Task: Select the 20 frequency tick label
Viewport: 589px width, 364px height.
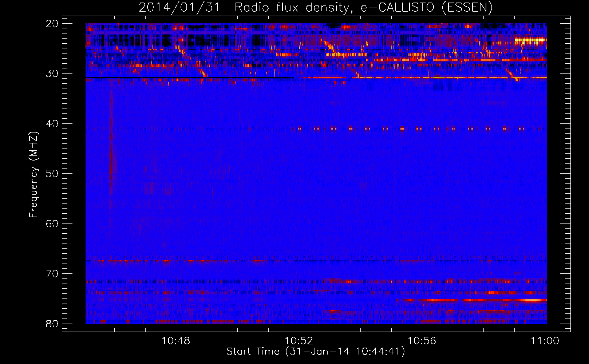Action: click(x=52, y=24)
